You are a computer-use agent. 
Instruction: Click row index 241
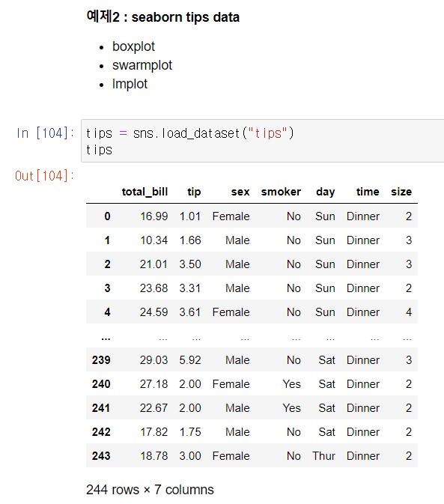[x=101, y=408]
